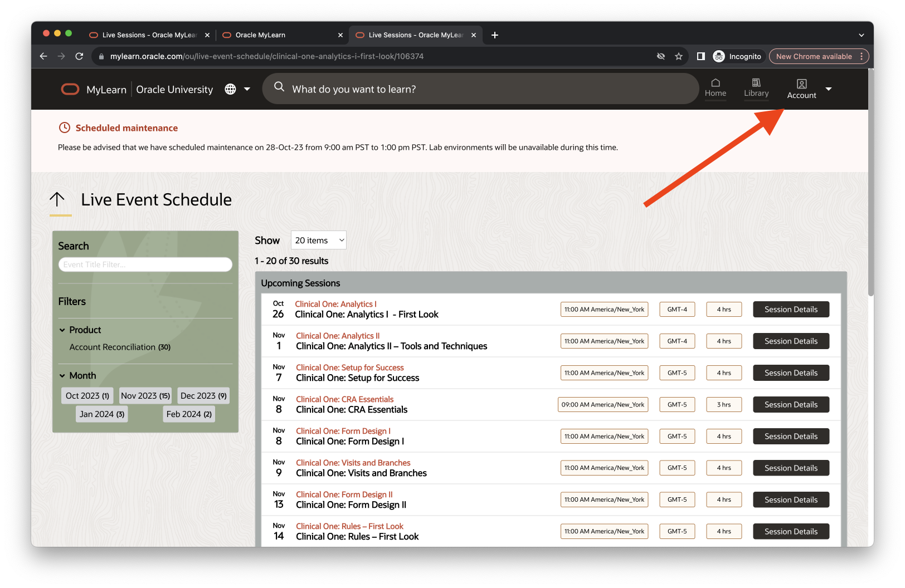905x588 pixels.
Task: Click the up-arrow beside Live Event Schedule
Action: click(x=57, y=199)
